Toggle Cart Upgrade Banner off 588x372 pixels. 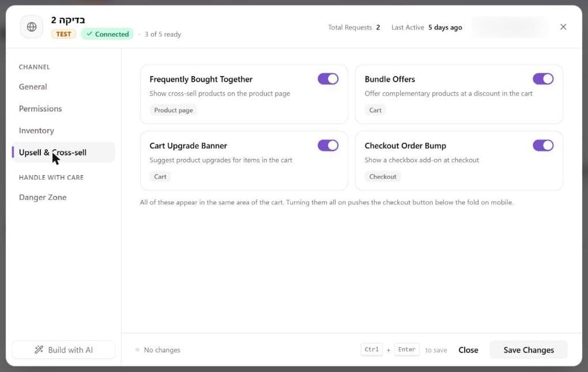(x=328, y=145)
